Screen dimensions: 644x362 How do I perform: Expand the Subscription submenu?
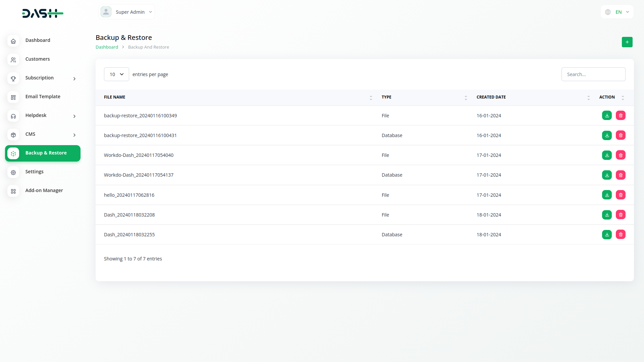coord(74,79)
